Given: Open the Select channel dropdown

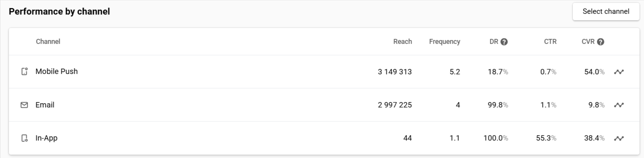Looking at the screenshot, I should [606, 11].
